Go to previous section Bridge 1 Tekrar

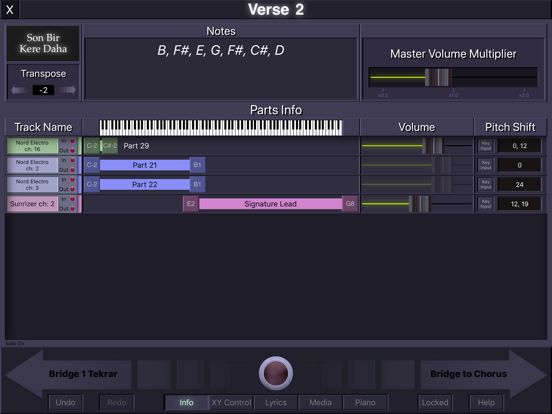point(69,374)
